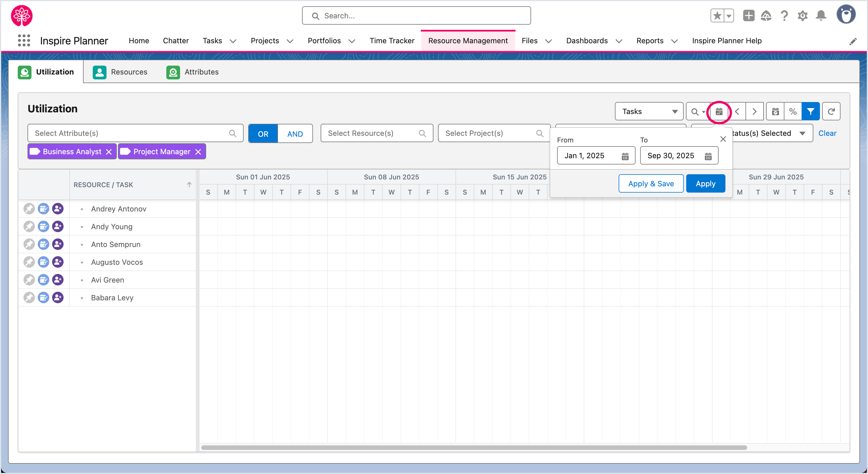Viewport: 868px width, 474px height.
Task: Open the To date calendar picker
Action: (708, 156)
